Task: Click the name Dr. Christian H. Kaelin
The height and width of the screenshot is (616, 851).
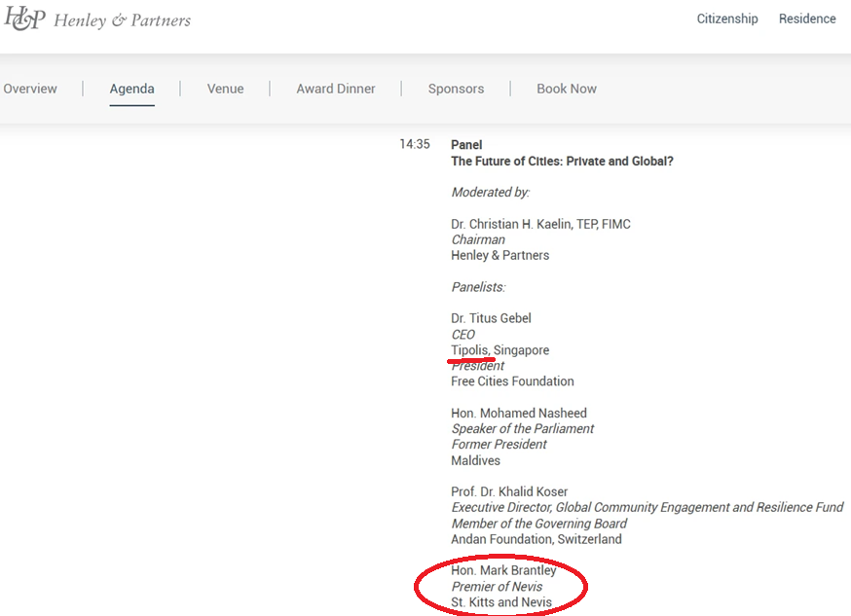Action: (511, 224)
